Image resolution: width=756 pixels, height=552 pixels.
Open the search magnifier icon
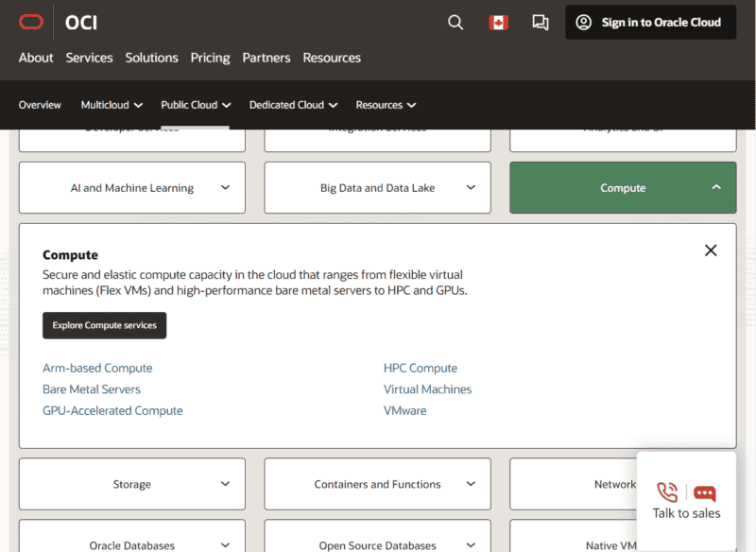click(455, 22)
